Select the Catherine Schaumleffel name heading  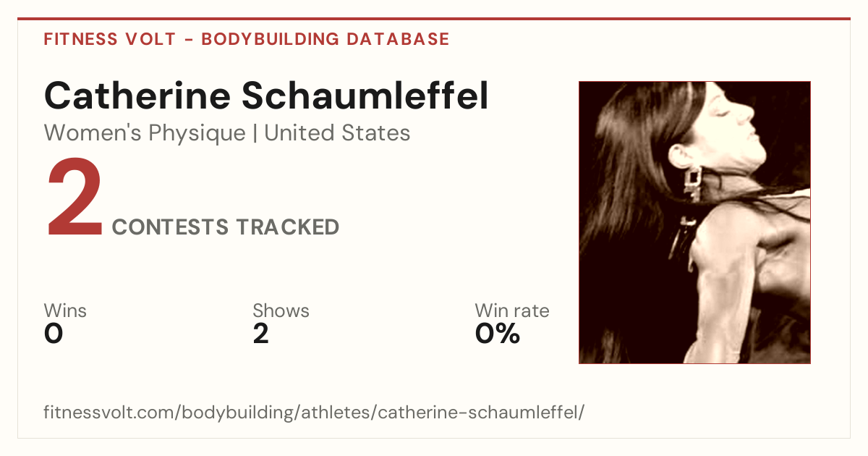pos(266,96)
